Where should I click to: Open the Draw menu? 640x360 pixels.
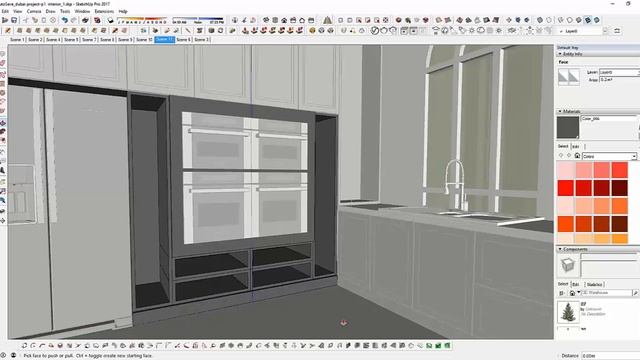tap(50, 11)
